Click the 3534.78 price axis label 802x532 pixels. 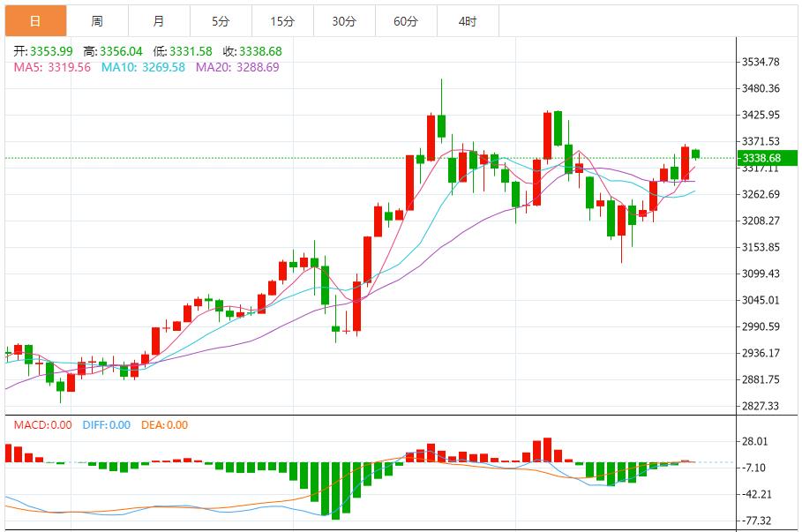pyautogui.click(x=761, y=62)
